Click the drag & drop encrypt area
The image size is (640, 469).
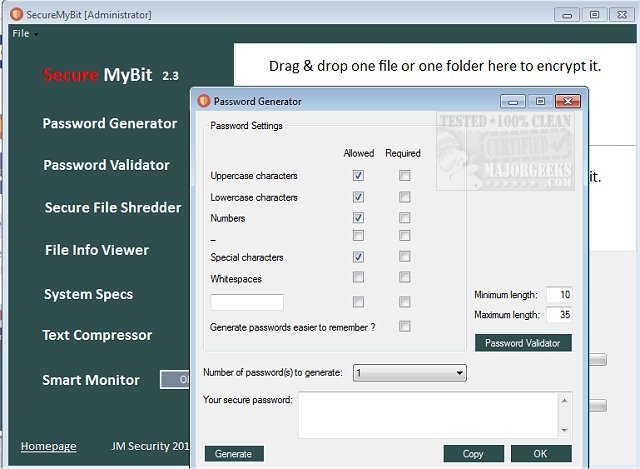(435, 66)
